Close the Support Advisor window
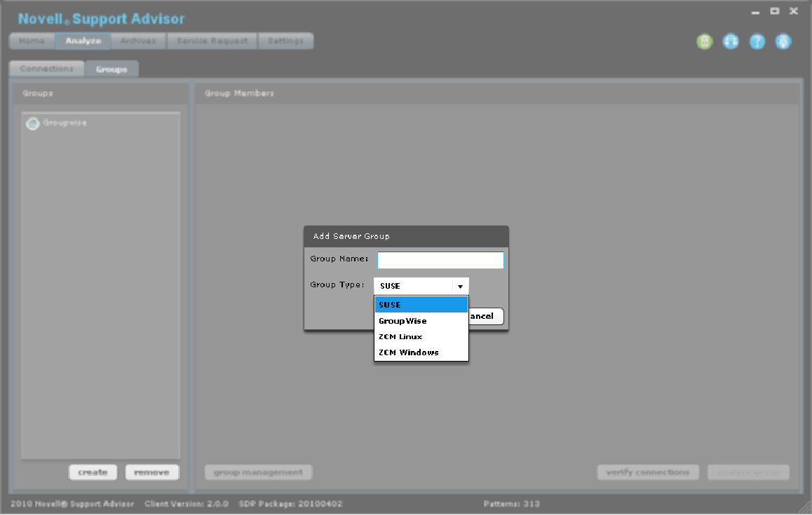 (793, 11)
